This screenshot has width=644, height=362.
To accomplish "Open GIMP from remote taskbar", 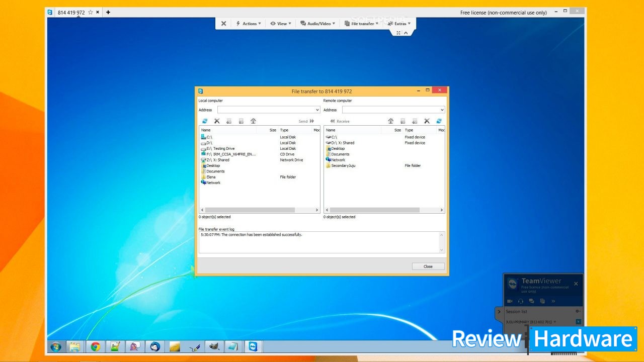I will (214, 346).
